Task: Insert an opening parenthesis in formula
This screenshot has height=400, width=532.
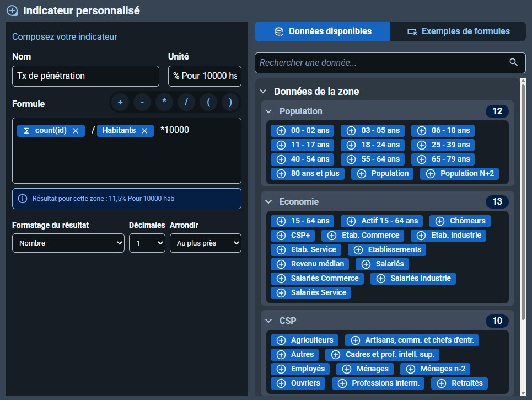Action: coord(208,102)
